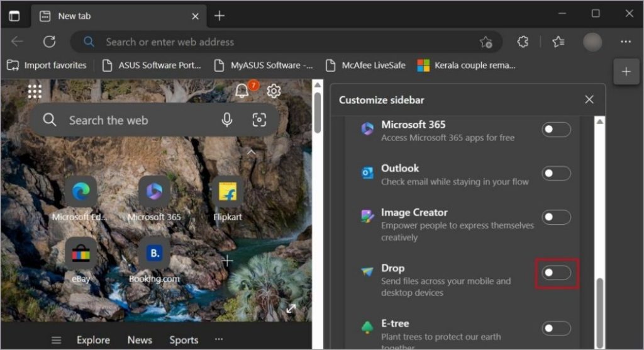Open a new tab with the plus button
This screenshot has height=350, width=644.
pyautogui.click(x=219, y=16)
